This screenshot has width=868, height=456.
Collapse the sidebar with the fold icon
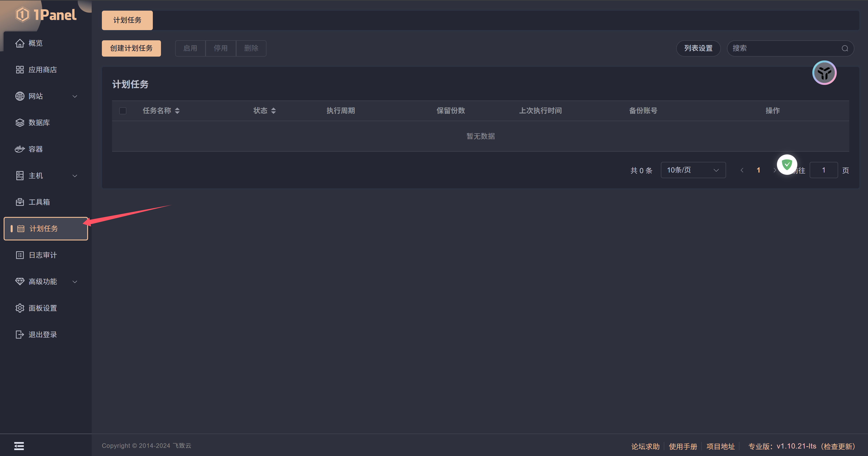click(19, 446)
